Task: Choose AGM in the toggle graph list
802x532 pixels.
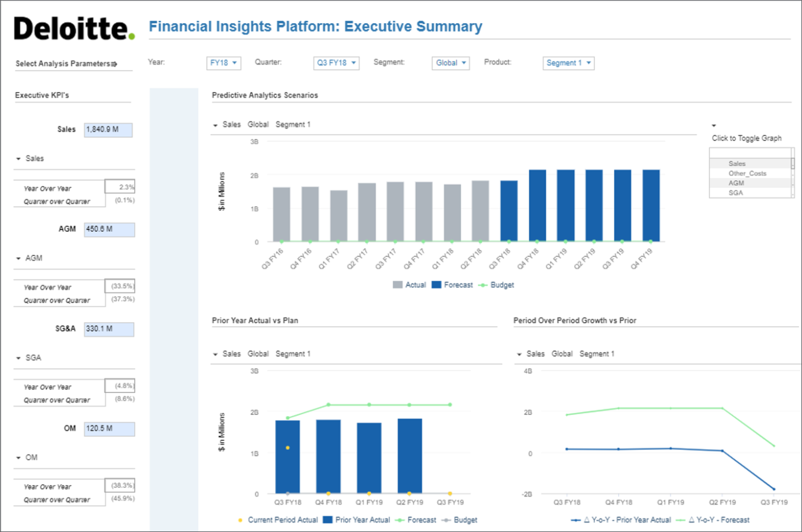Action: point(736,183)
